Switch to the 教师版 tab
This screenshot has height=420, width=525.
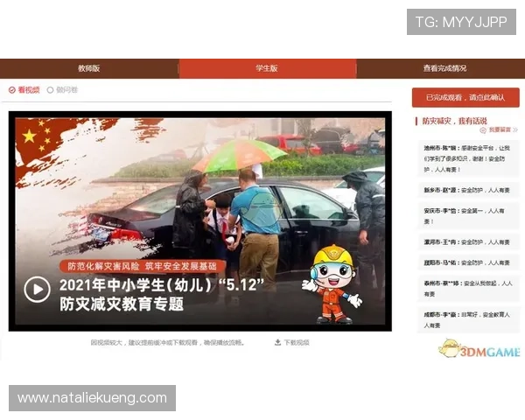tap(89, 68)
